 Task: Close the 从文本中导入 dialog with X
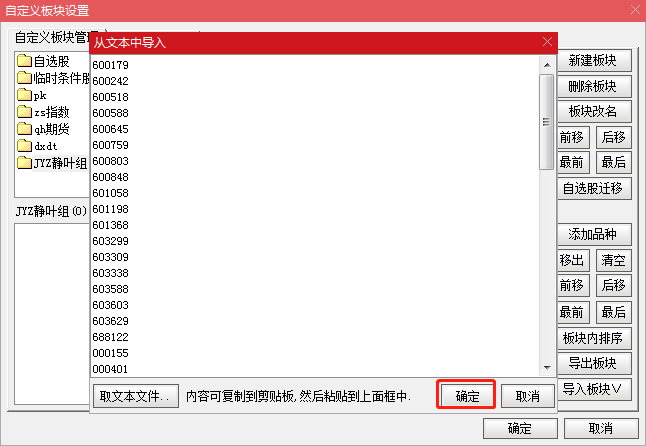[547, 42]
